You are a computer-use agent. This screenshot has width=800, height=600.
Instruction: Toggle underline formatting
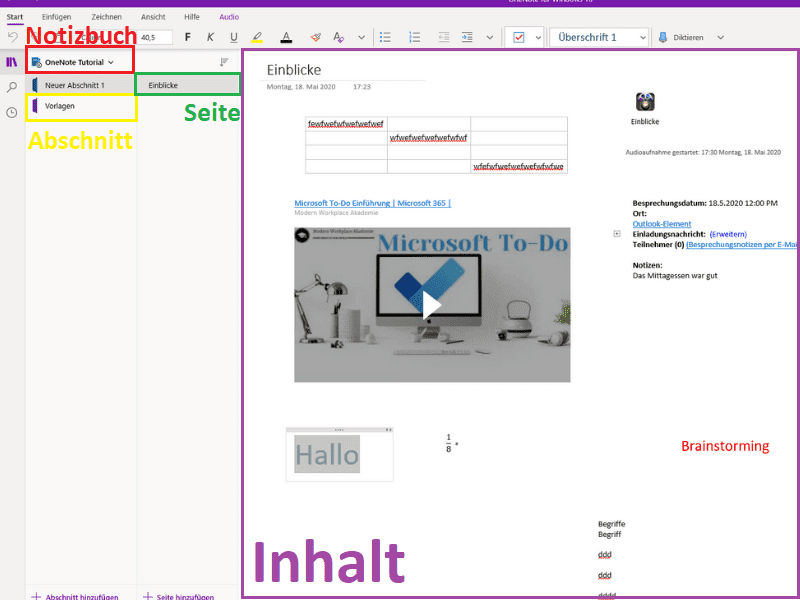[x=232, y=37]
